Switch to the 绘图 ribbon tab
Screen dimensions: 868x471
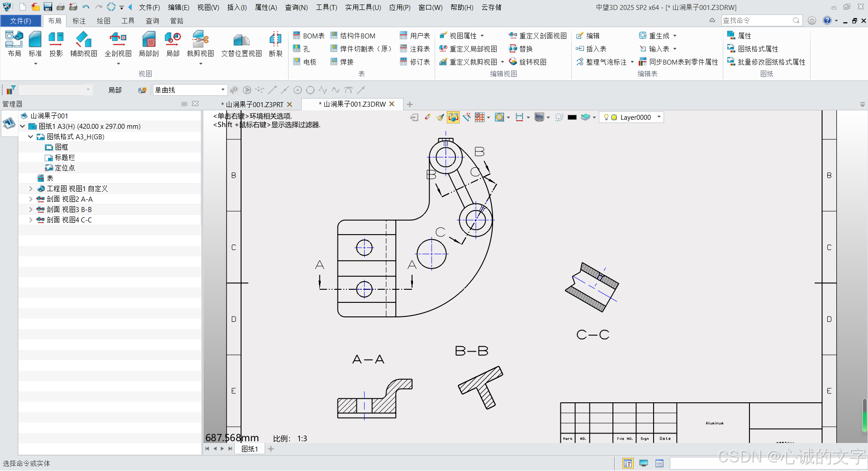coord(104,21)
